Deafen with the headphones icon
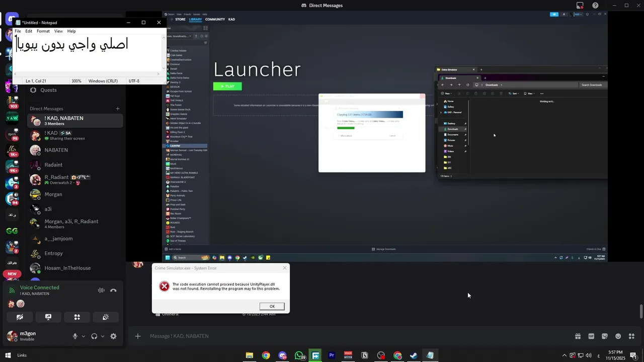The height and width of the screenshot is (362, 644). (x=94, y=336)
